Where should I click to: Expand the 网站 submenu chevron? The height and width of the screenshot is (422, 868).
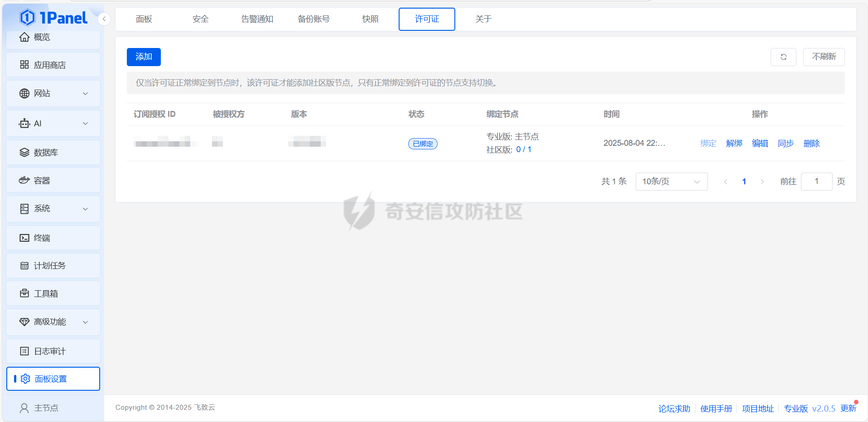click(85, 93)
